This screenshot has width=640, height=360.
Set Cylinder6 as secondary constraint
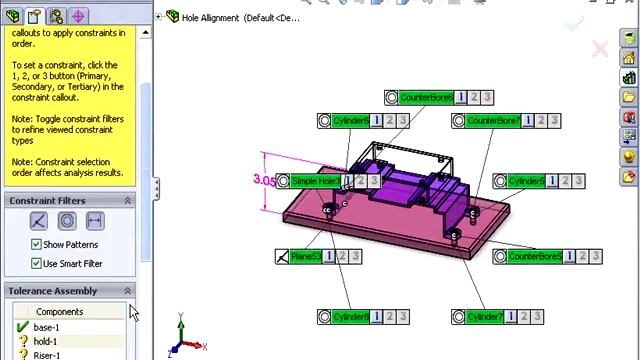click(x=389, y=121)
